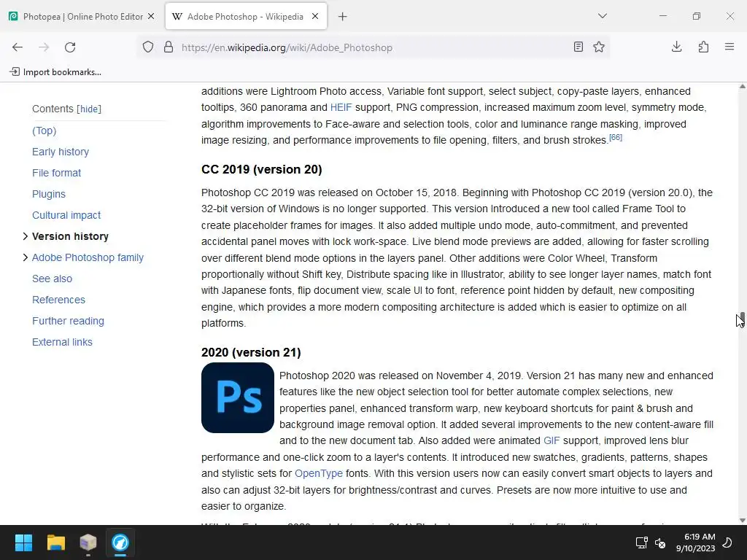Screen dimensions: 747x560
Task: Jump to External links section
Action: pyautogui.click(x=62, y=342)
